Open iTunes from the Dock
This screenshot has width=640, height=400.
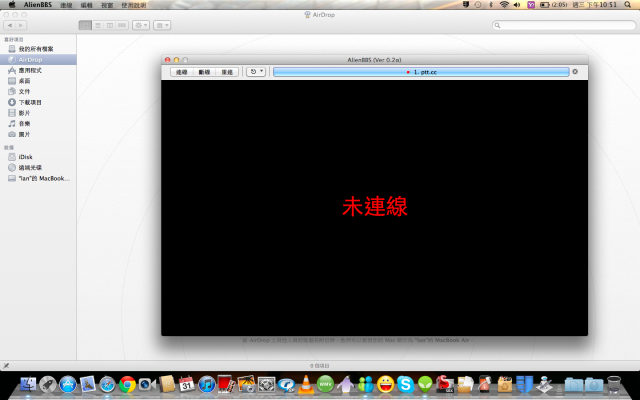coord(207,384)
